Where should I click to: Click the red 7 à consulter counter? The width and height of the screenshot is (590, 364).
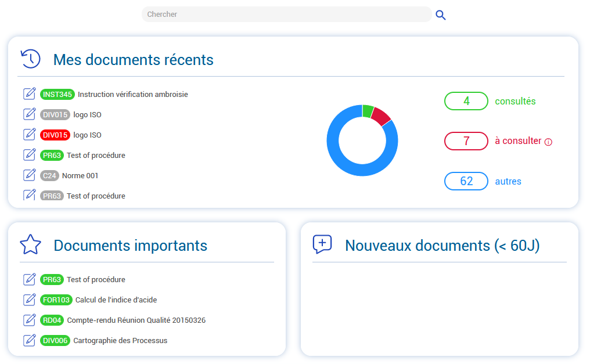(x=466, y=141)
